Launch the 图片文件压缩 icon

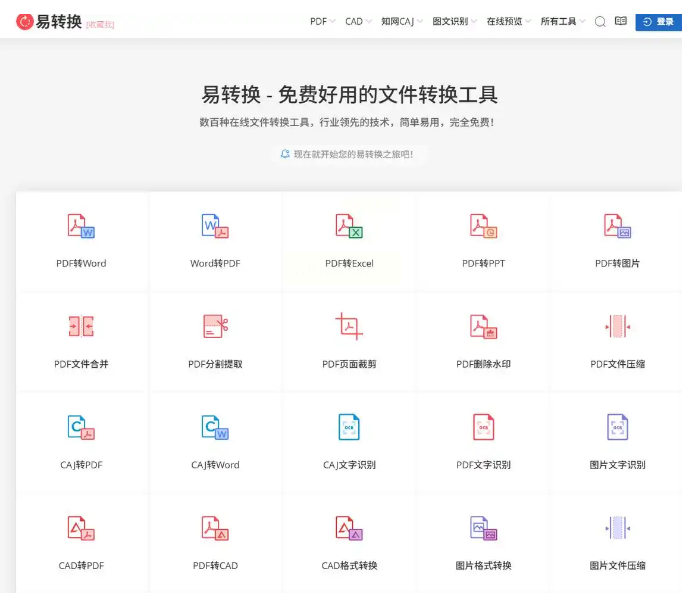click(x=617, y=528)
